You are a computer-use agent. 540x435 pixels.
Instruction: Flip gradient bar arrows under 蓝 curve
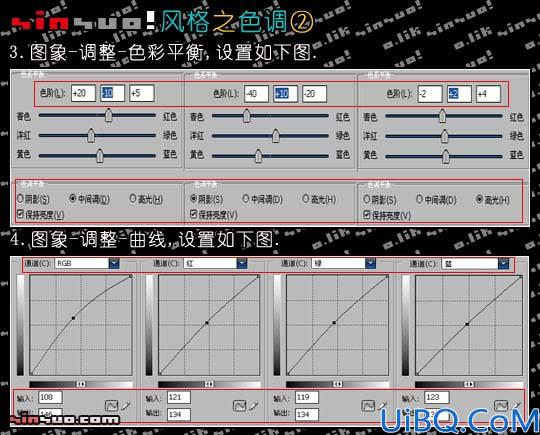point(468,384)
